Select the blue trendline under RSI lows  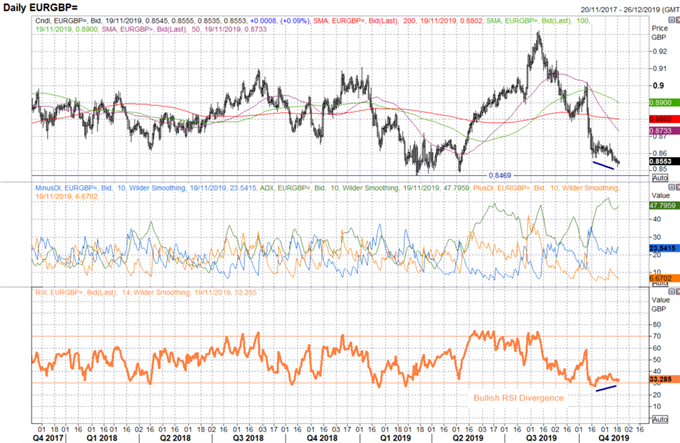coord(606,388)
